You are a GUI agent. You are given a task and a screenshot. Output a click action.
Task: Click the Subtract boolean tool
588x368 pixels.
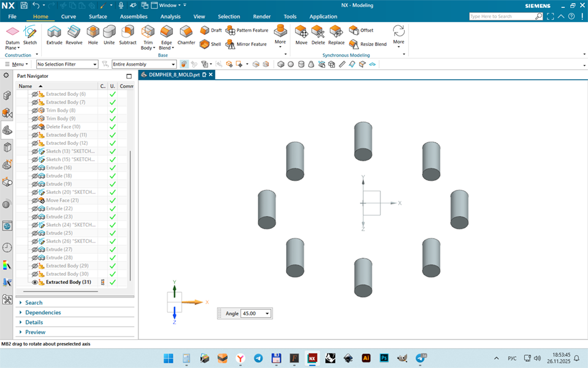pos(127,35)
